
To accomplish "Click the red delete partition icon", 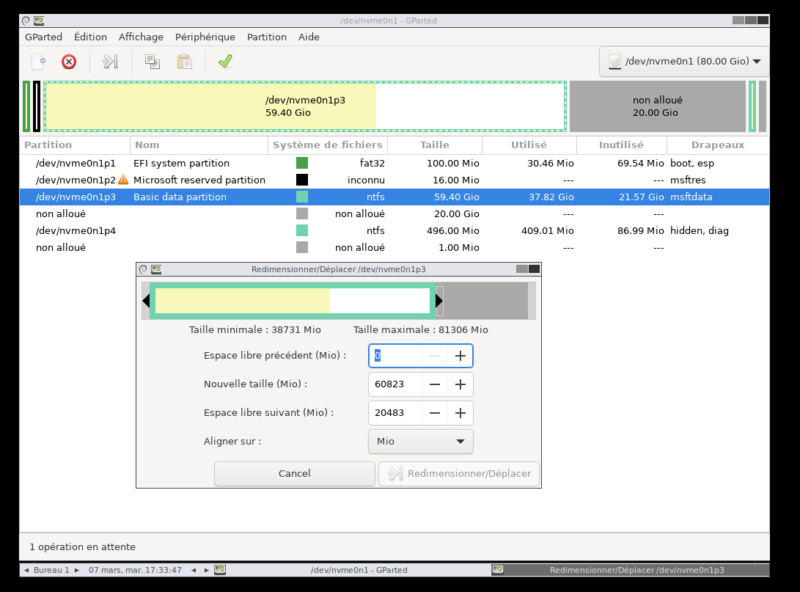I will point(69,62).
